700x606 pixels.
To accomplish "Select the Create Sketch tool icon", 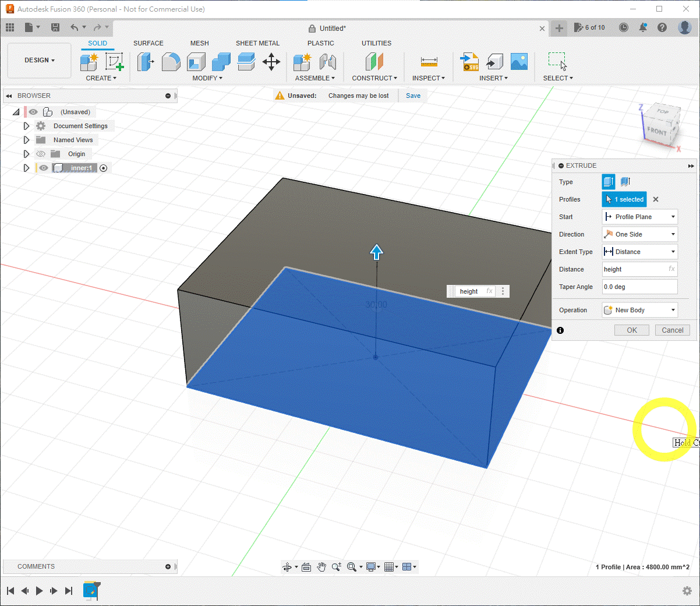I will pyautogui.click(x=114, y=61).
